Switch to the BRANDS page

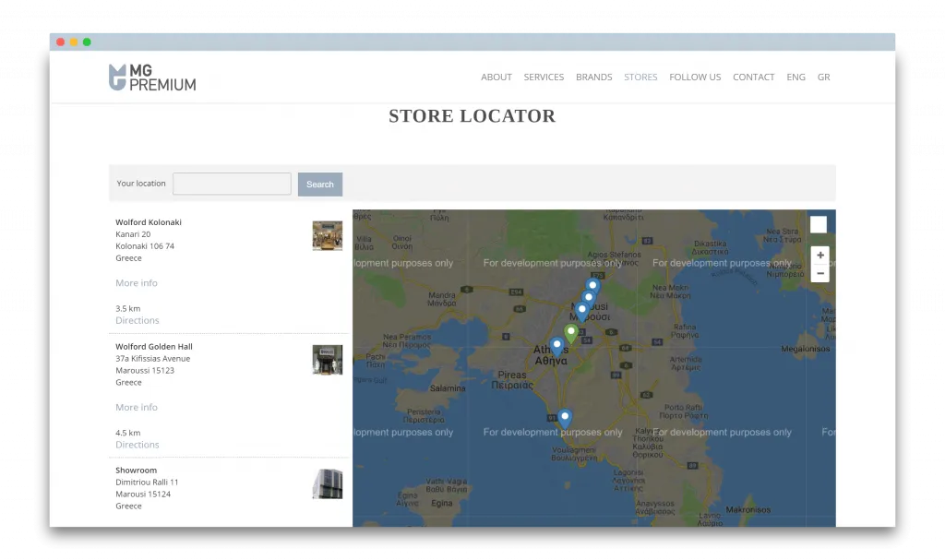pyautogui.click(x=593, y=77)
